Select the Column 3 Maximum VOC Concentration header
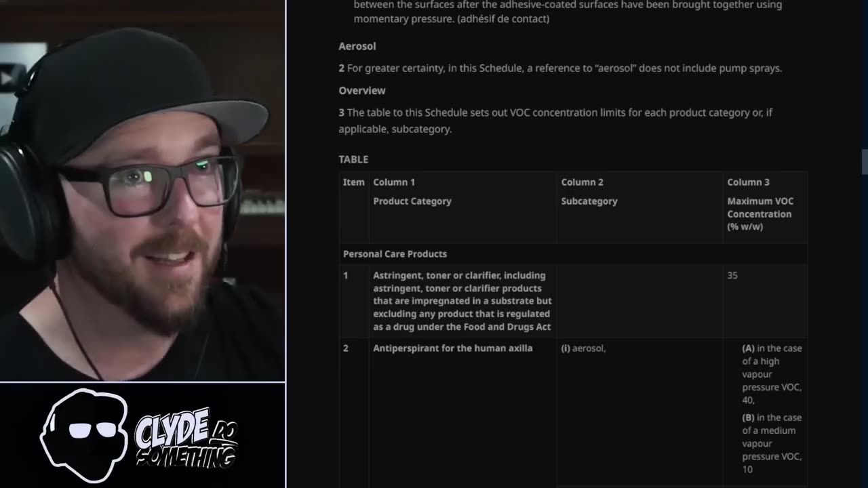 pos(760,204)
